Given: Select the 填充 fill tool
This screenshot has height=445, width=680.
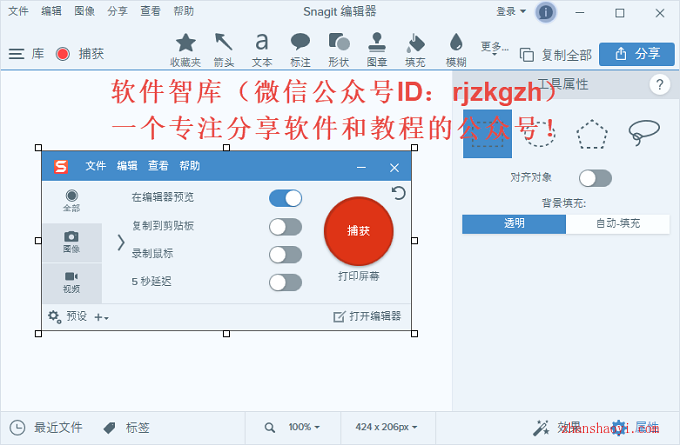Looking at the screenshot, I should (415, 50).
